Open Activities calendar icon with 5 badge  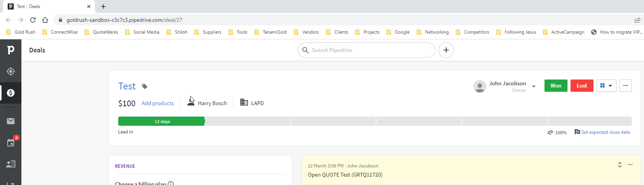[11, 143]
